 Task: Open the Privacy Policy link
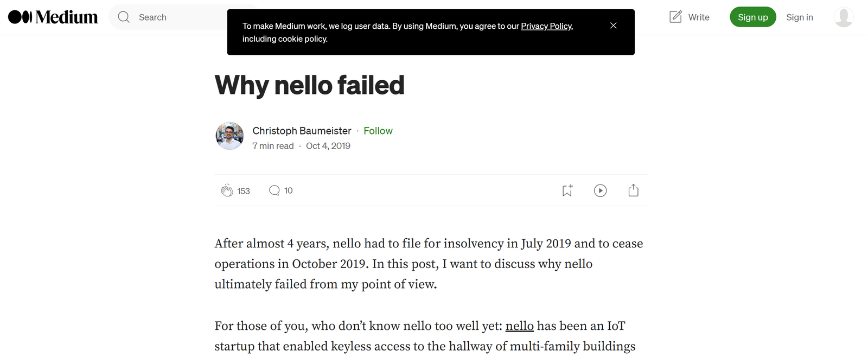[x=546, y=26]
